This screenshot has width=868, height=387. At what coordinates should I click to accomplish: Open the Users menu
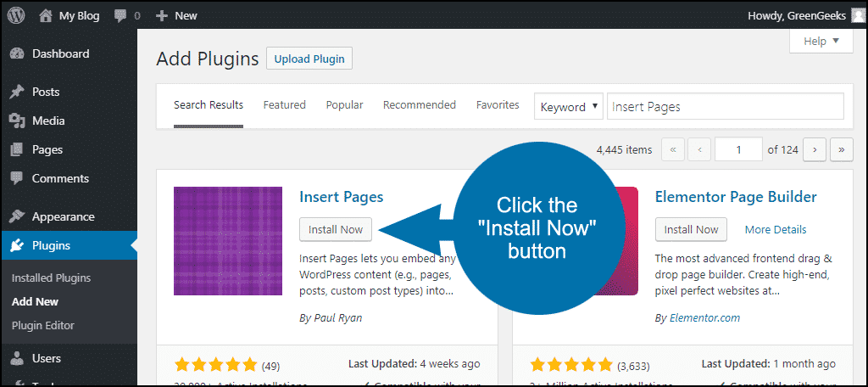(47, 358)
